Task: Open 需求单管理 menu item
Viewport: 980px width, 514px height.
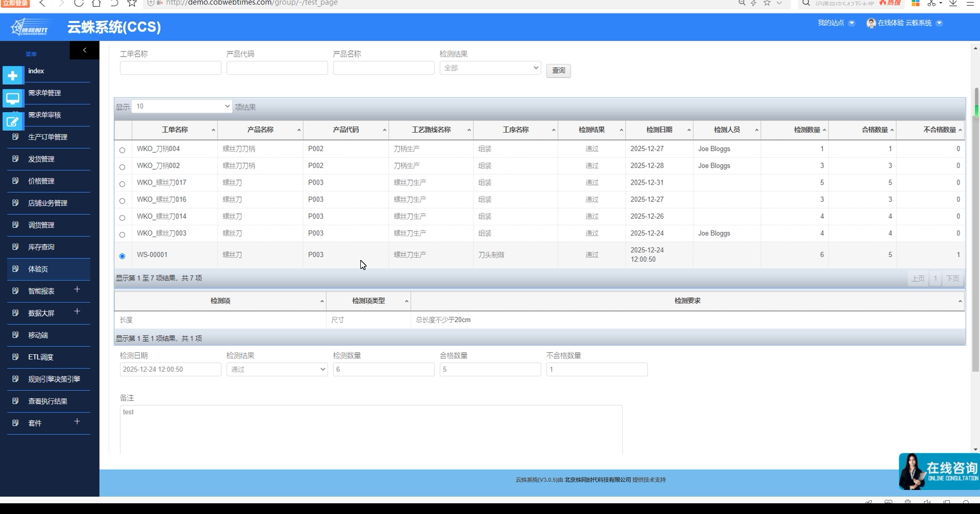Action: (x=44, y=93)
